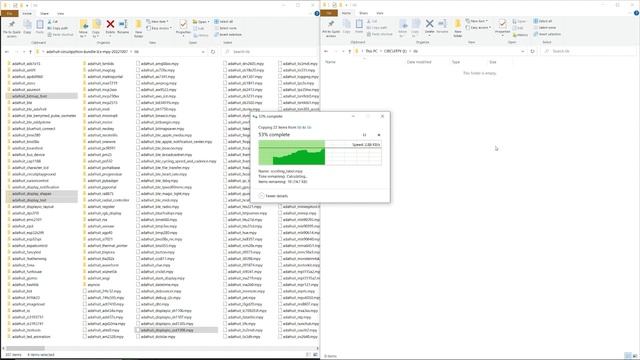640x360 pixels.
Task: Open the Open dropdown in left window ribbon
Action: pyautogui.click(x=200, y=22)
